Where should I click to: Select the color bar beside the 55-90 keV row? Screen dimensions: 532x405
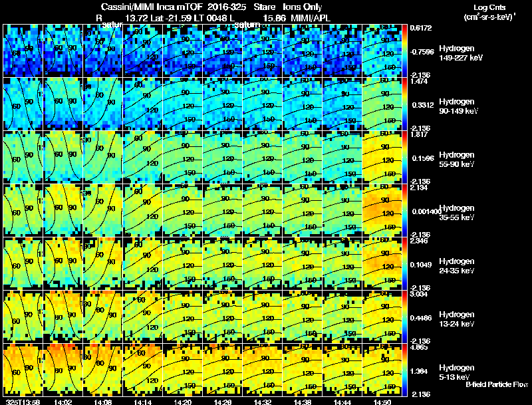[404, 157]
